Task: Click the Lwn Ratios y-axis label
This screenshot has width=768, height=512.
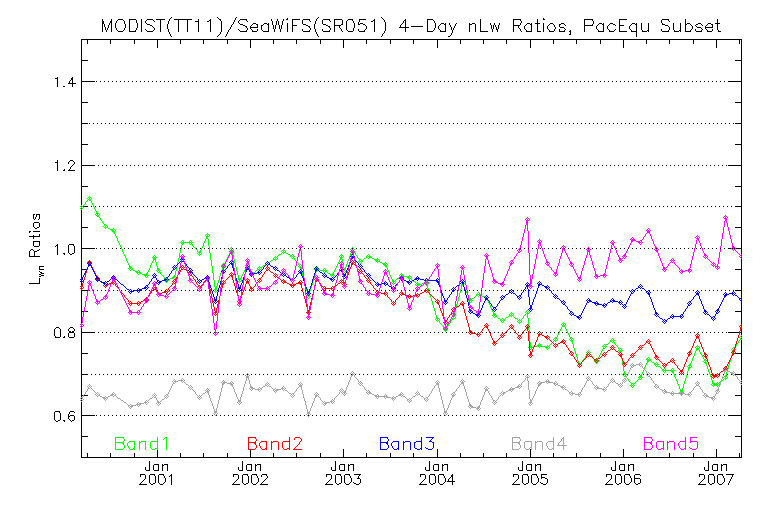Action: pos(36,249)
